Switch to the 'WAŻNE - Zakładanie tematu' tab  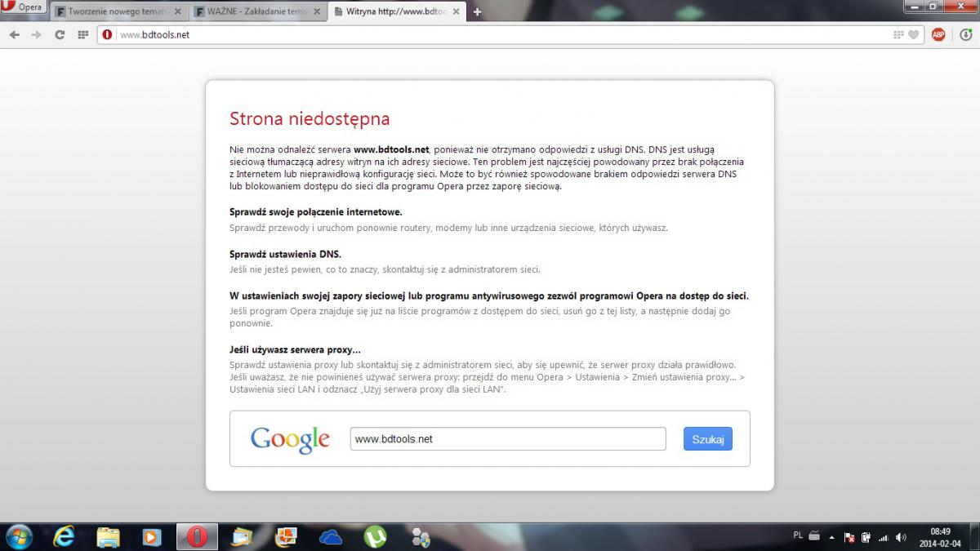257,12
